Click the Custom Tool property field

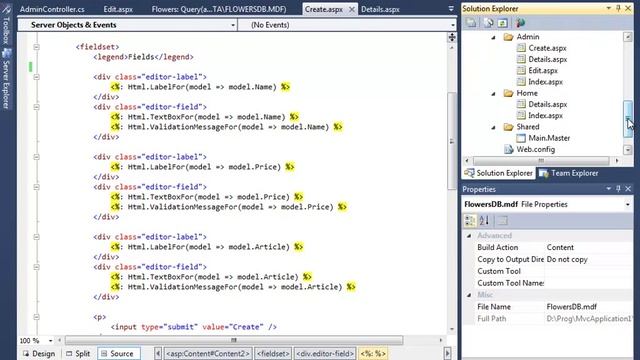(x=589, y=271)
